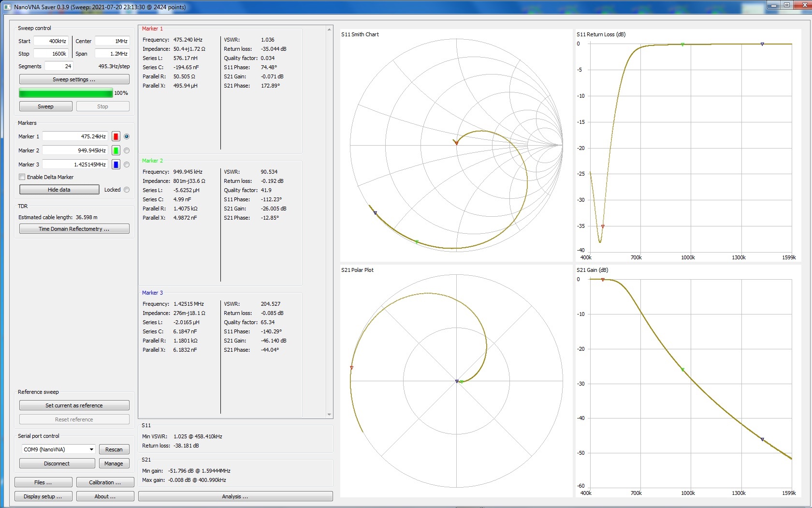Select the Marker 3 radio button
The height and width of the screenshot is (508, 812).
127,164
